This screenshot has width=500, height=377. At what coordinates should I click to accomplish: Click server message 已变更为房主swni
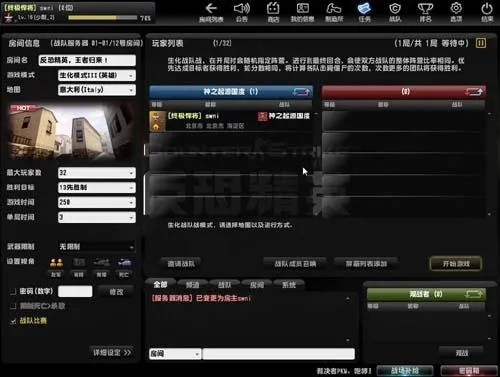click(201, 298)
